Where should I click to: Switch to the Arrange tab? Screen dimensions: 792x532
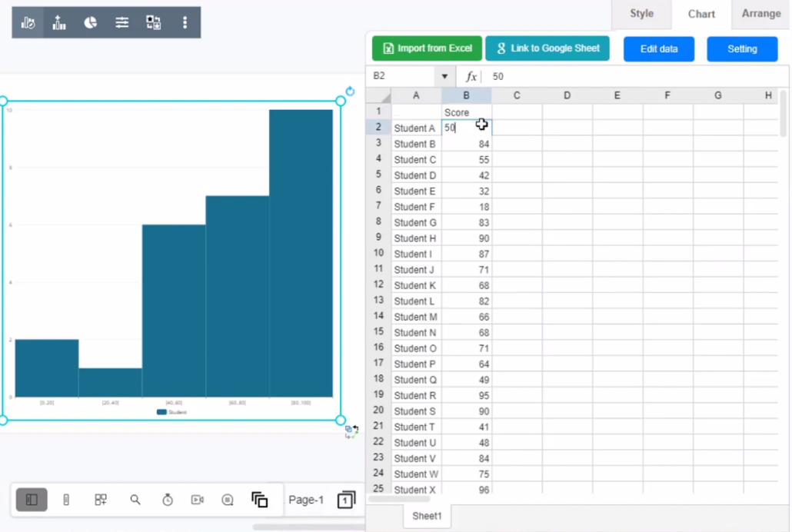pos(760,14)
